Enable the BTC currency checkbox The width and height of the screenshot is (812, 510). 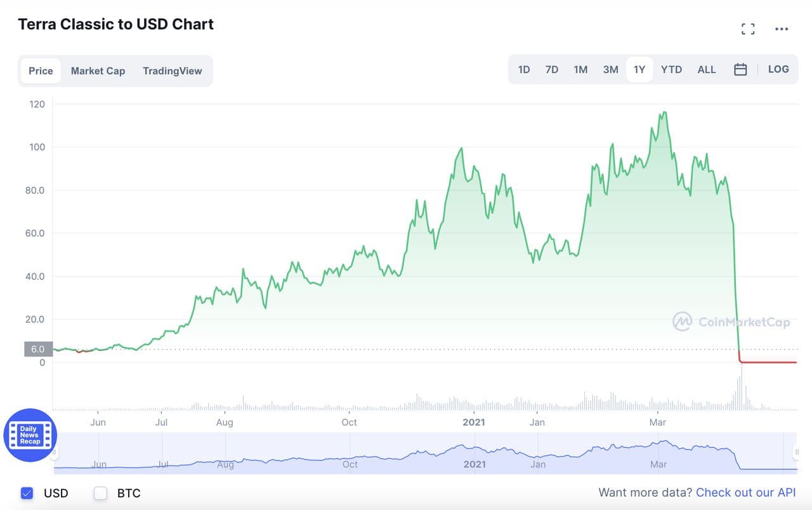point(100,493)
